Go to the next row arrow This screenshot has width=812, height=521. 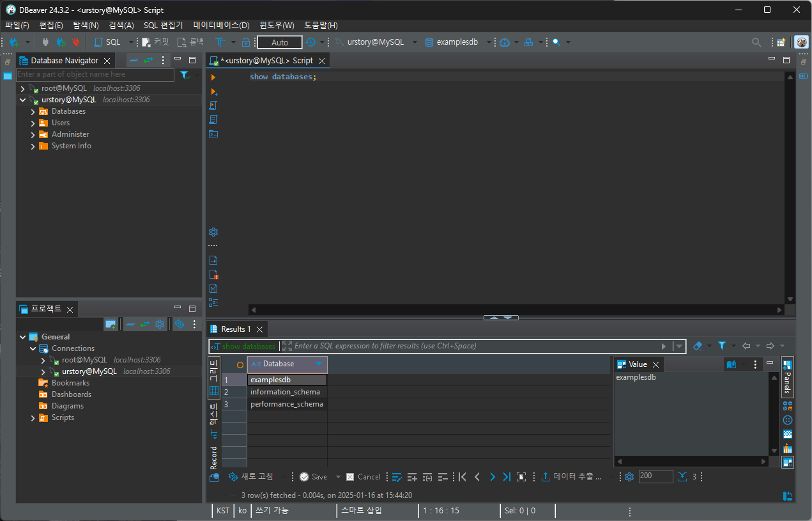point(492,477)
